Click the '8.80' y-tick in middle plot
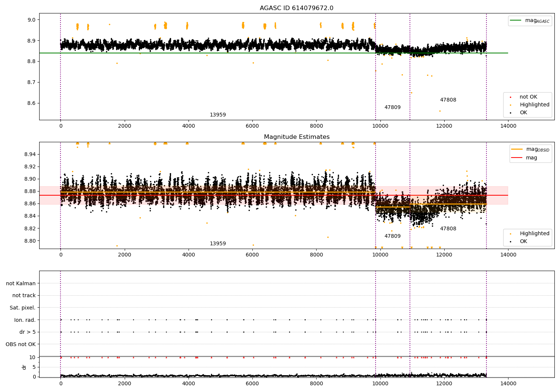The width and height of the screenshot is (560, 392). 30,241
